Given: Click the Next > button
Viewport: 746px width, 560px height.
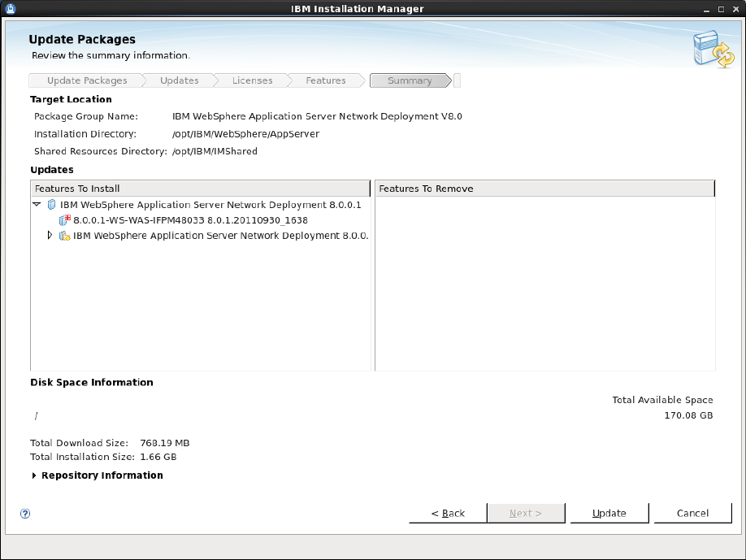Looking at the screenshot, I should tap(526, 513).
